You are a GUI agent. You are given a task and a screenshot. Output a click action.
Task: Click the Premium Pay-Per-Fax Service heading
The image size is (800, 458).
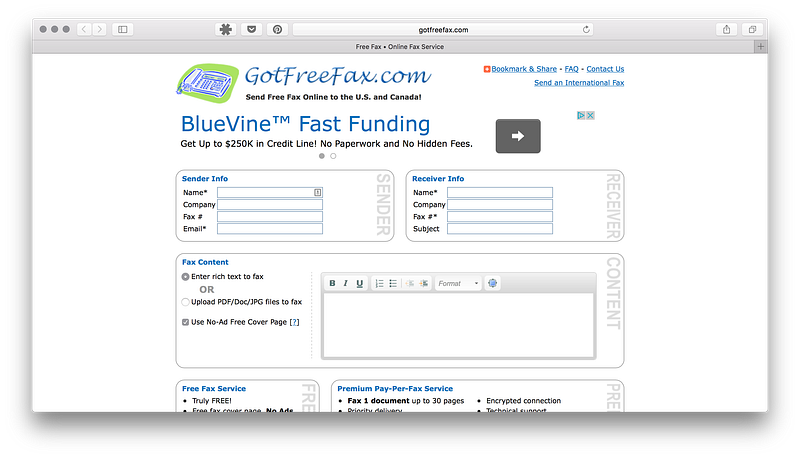pos(395,389)
